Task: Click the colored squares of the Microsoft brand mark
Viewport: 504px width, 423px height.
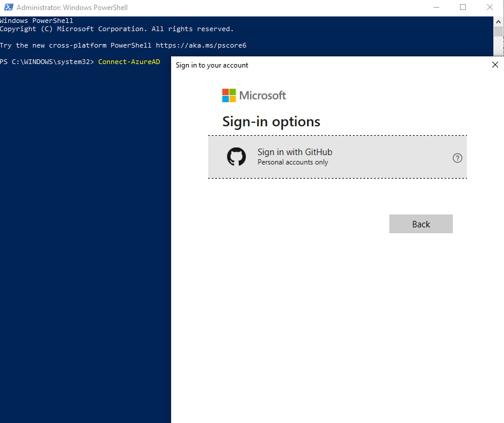Action: [x=229, y=95]
